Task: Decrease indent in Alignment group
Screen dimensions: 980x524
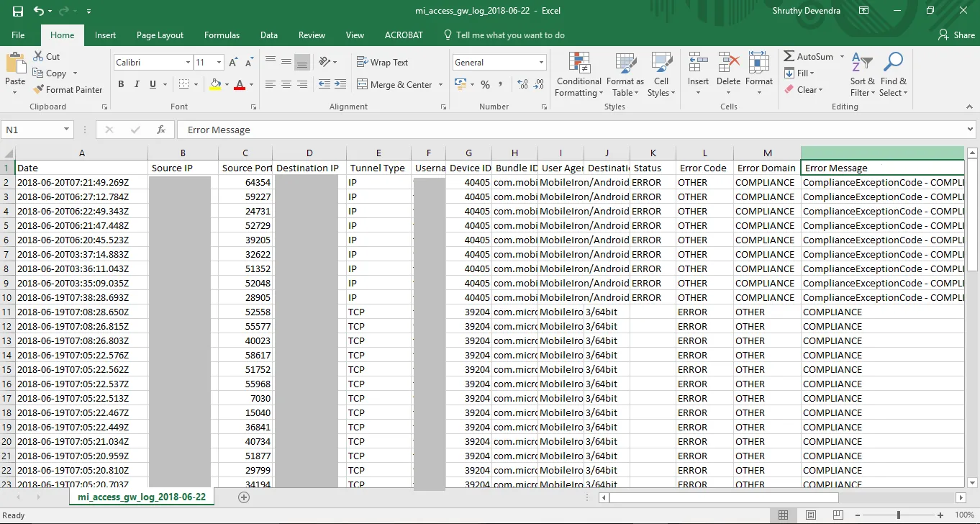Action: click(x=324, y=84)
